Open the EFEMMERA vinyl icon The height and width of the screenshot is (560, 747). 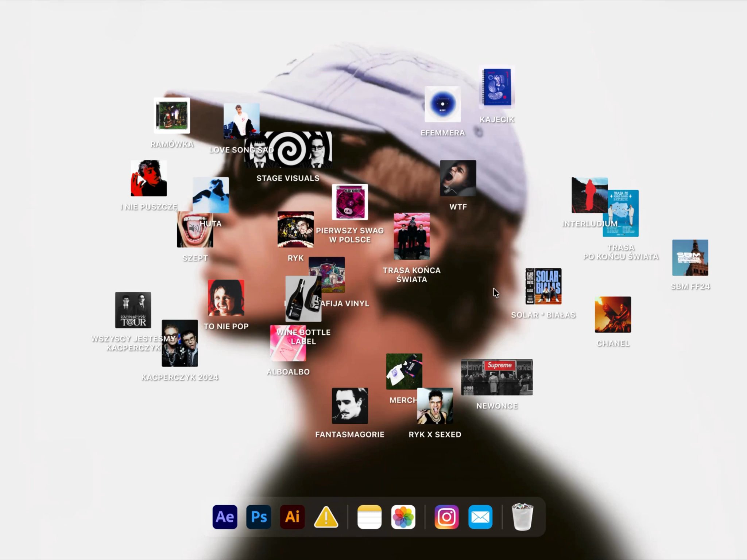click(442, 104)
